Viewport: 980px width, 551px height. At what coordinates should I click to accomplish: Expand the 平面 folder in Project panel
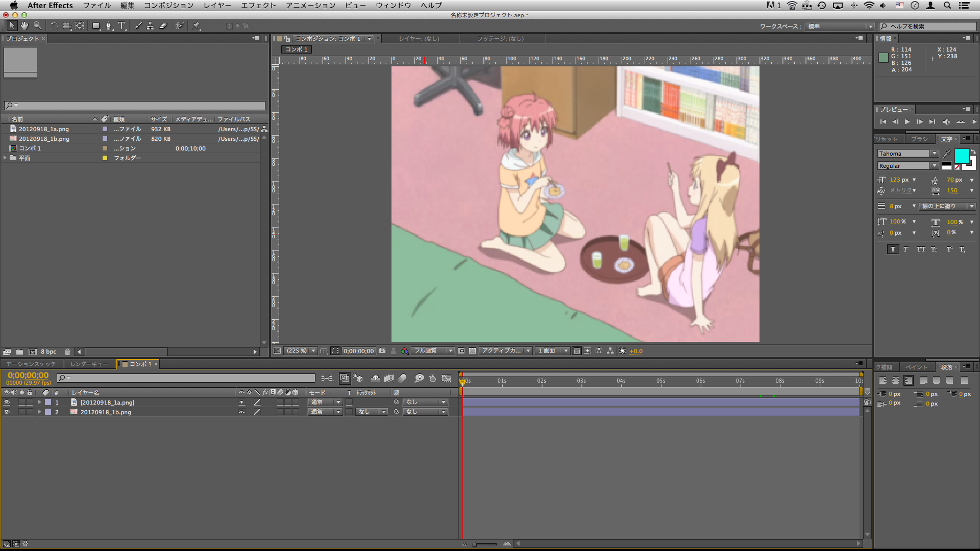click(x=5, y=158)
